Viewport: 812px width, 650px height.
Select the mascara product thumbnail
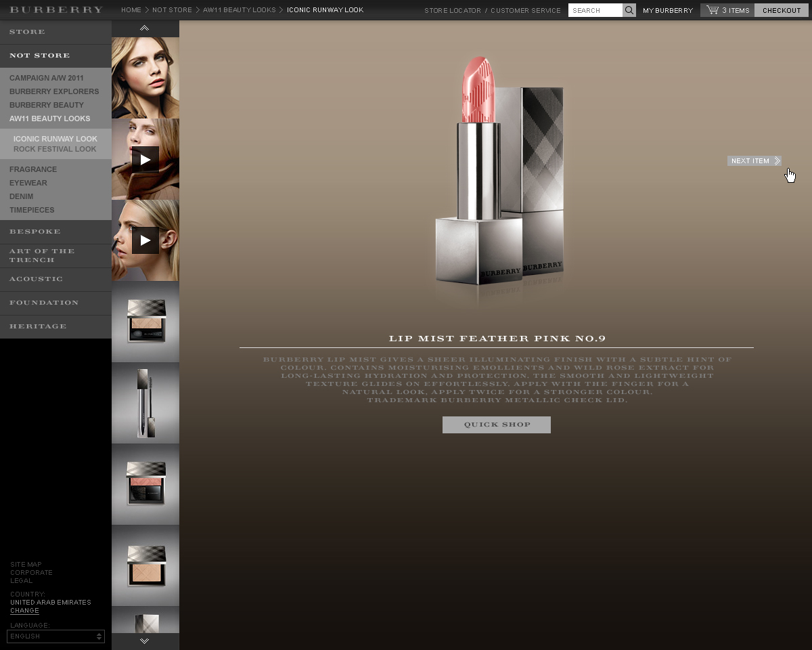(x=145, y=403)
